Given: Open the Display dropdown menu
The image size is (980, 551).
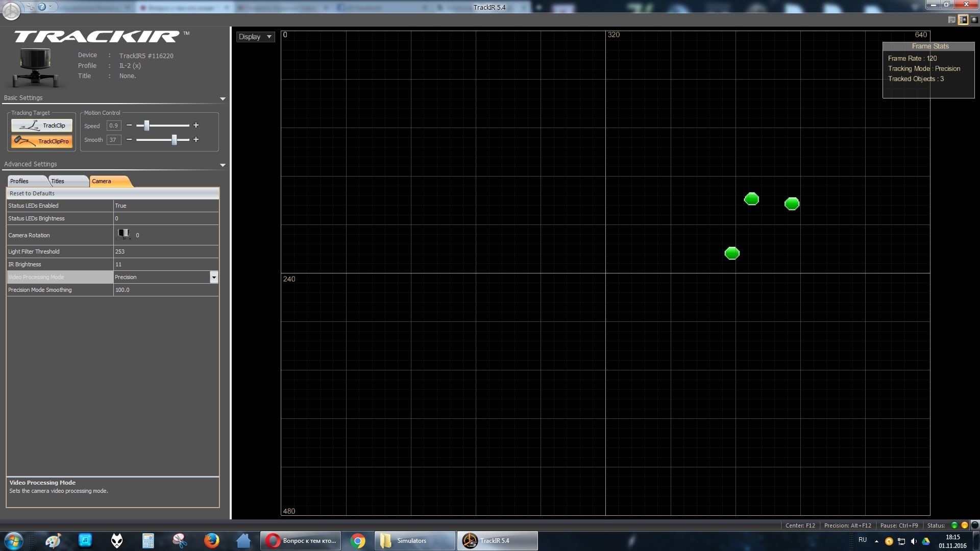Looking at the screenshot, I should (255, 37).
